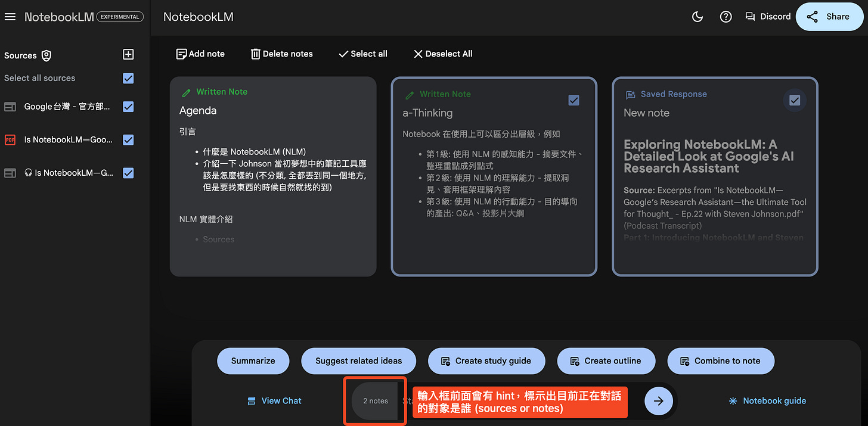
Task: Submit the chat with arrow button
Action: (658, 401)
